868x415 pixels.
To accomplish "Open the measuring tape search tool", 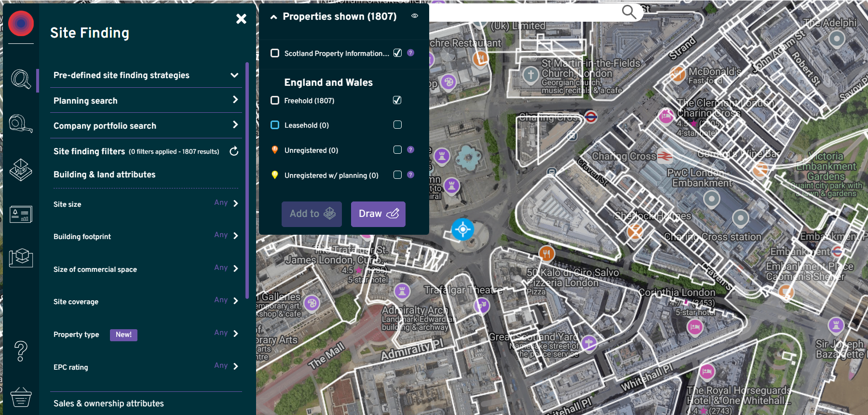I will pos(21,124).
